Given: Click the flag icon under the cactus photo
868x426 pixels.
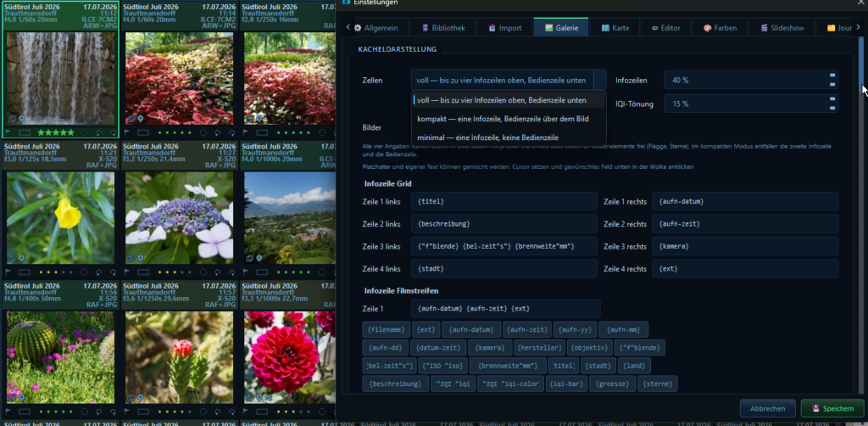Looking at the screenshot, I should [8, 412].
